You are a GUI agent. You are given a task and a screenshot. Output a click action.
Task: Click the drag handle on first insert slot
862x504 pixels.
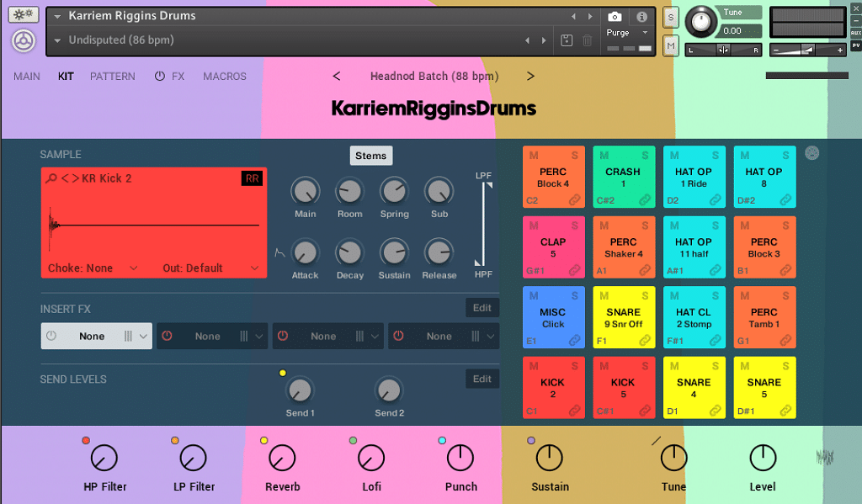(x=128, y=336)
